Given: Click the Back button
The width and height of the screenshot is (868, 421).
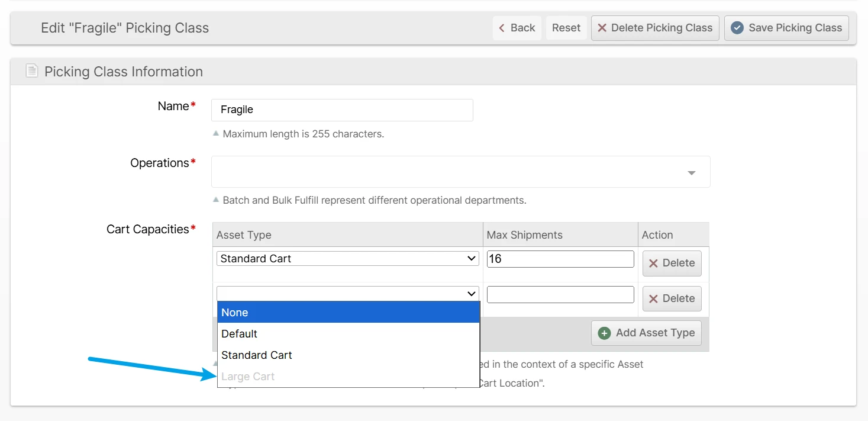Looking at the screenshot, I should [517, 28].
